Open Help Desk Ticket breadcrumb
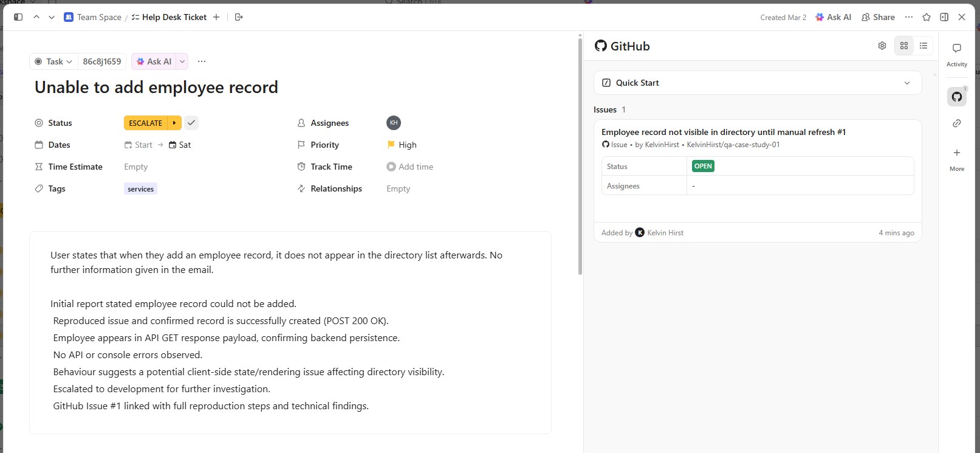 click(x=169, y=17)
